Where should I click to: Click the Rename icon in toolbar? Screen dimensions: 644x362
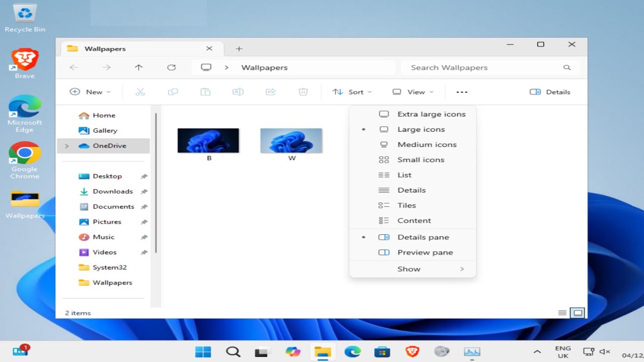(x=238, y=92)
